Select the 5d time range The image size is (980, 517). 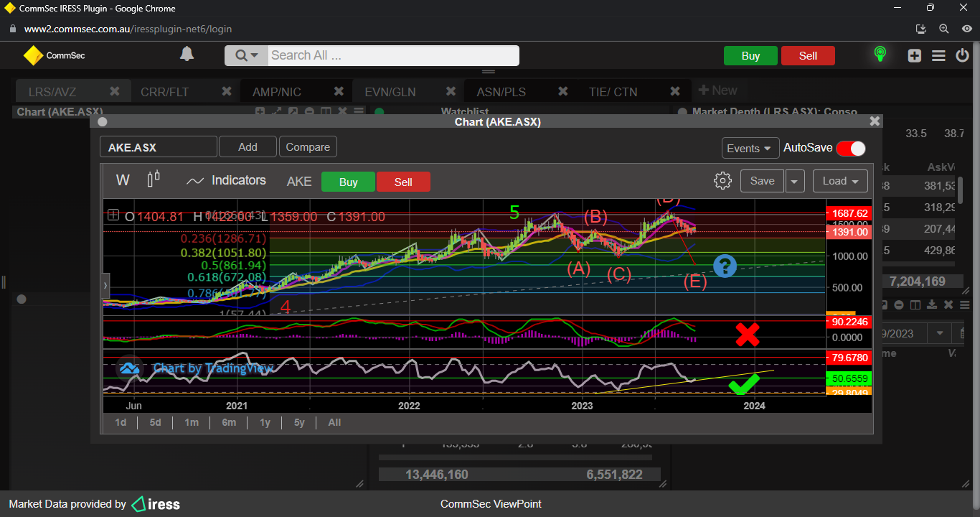pyautogui.click(x=155, y=422)
